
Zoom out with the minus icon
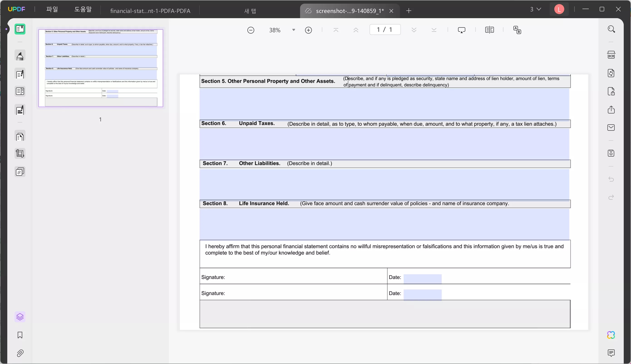click(251, 30)
